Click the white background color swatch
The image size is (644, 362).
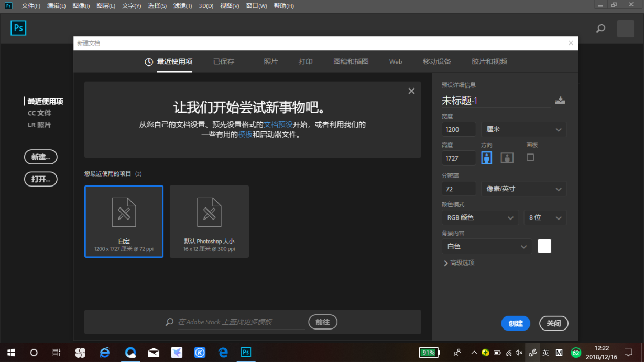(544, 246)
